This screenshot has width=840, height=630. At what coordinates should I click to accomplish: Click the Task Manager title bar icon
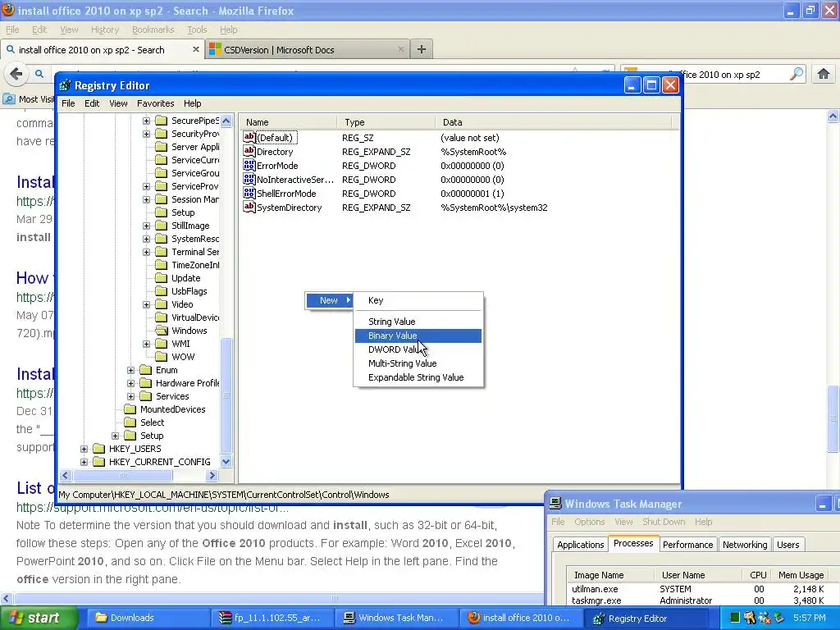pyautogui.click(x=555, y=504)
